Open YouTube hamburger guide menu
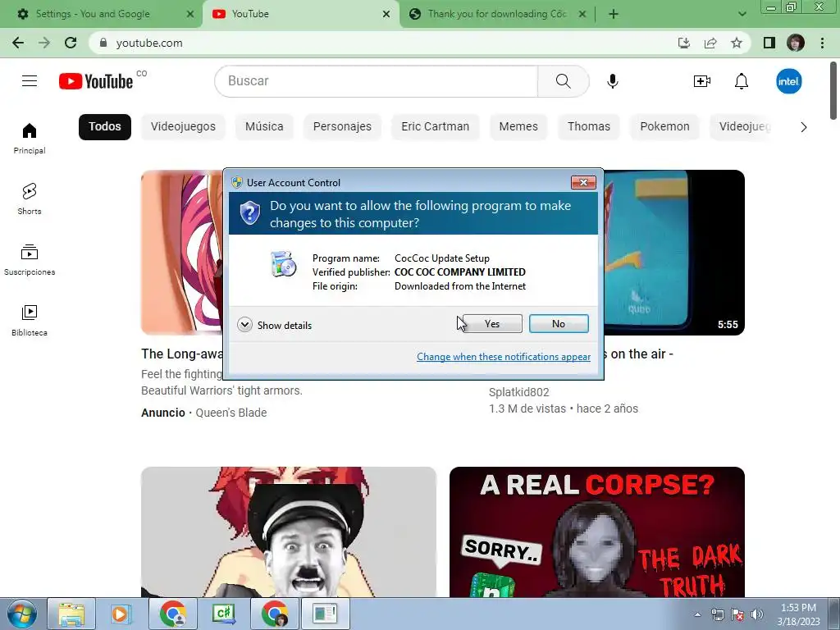 30,81
